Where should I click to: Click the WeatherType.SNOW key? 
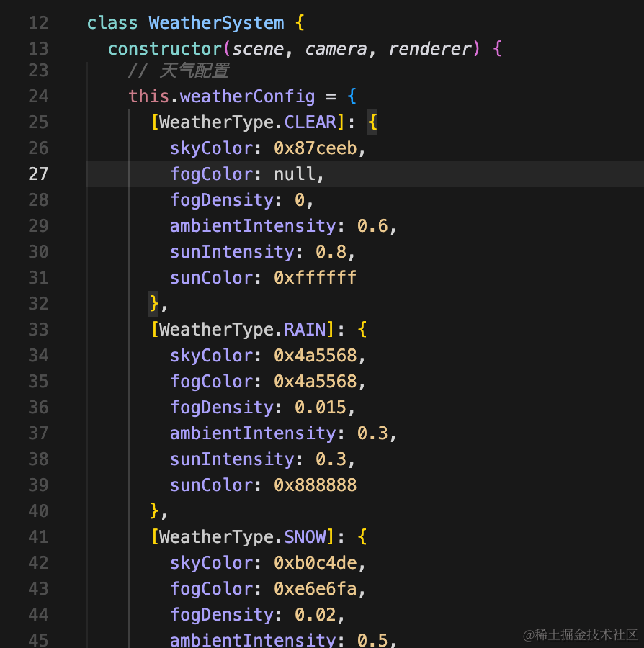(x=243, y=537)
